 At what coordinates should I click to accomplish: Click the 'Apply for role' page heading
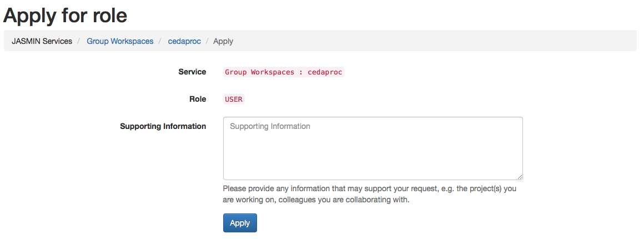(x=66, y=15)
